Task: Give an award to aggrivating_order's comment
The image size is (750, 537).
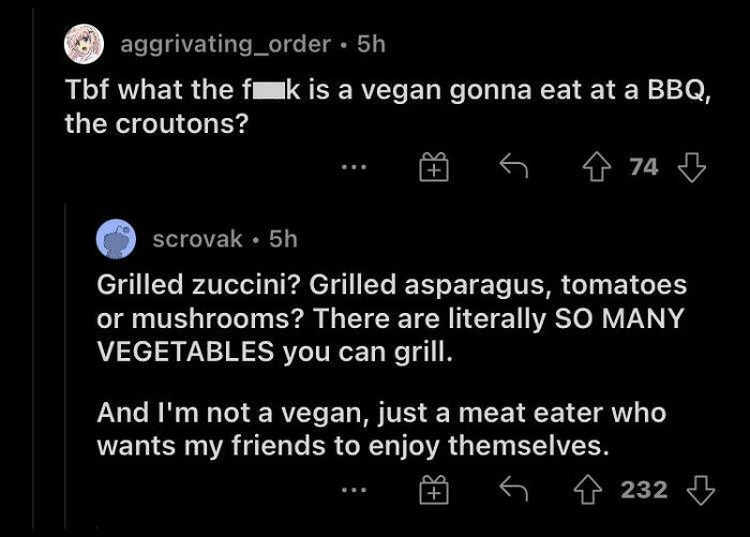Action: tap(434, 167)
